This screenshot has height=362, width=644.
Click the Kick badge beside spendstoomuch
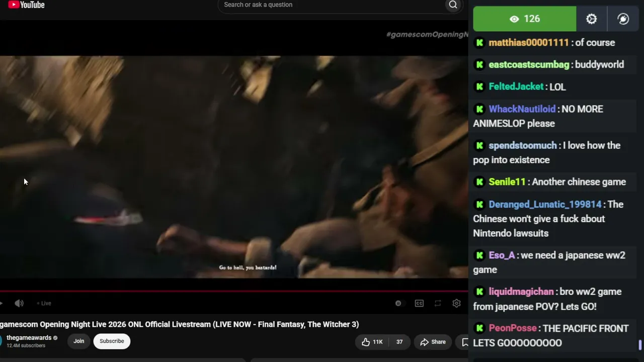[x=479, y=146]
